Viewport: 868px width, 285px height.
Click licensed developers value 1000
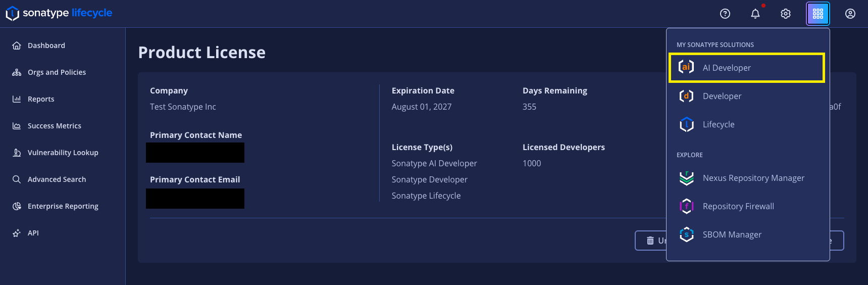coord(532,163)
